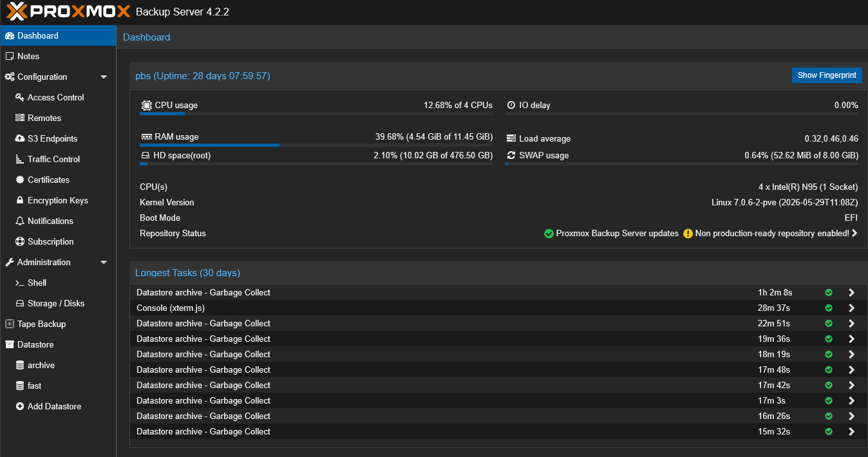This screenshot has height=457, width=868.
Task: Click the CPU usage chip icon
Action: (x=146, y=105)
